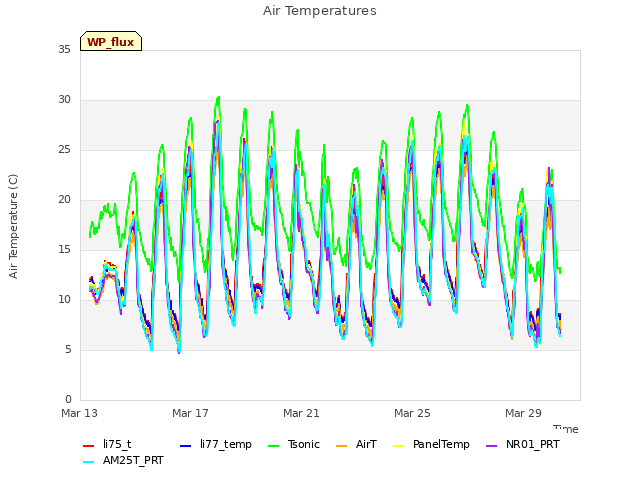
Task: Click orange swatch for AirT
Action: tap(341, 446)
